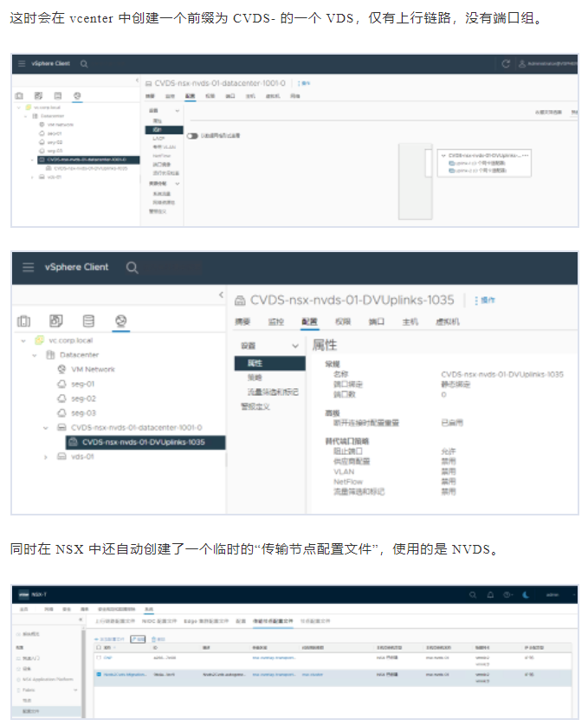Open 摘要 tab on DVUplinks-1035 page

pyautogui.click(x=242, y=321)
